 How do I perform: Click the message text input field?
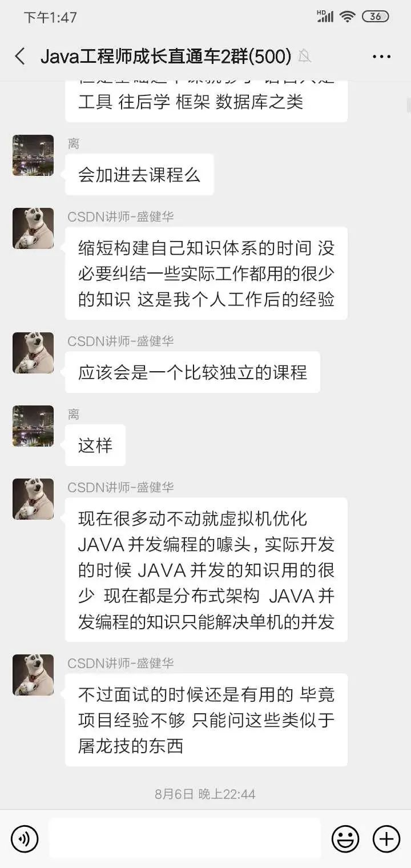pos(185,838)
